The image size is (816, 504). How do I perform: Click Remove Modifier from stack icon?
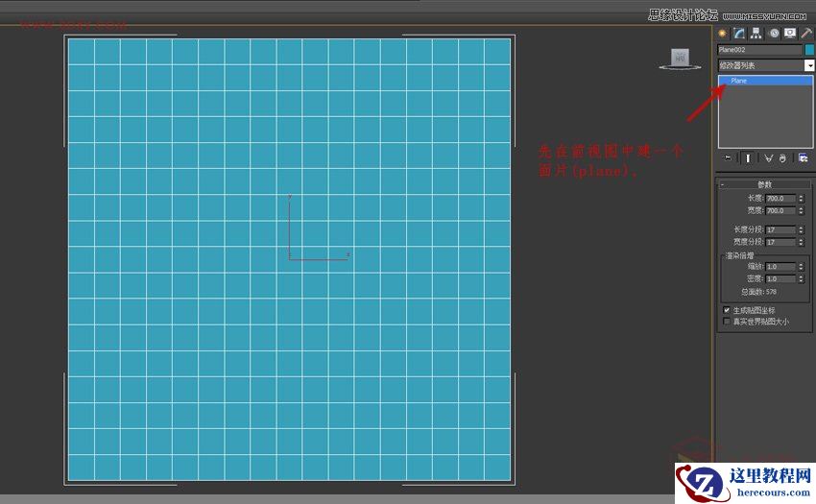point(782,157)
